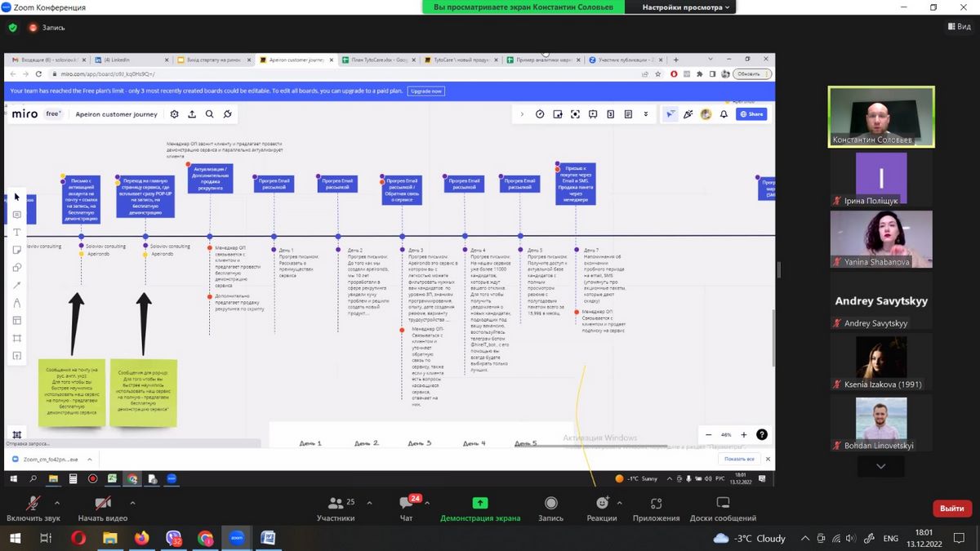
Task: Select the План TytoCare.xlsx browser tab
Action: pos(376,60)
